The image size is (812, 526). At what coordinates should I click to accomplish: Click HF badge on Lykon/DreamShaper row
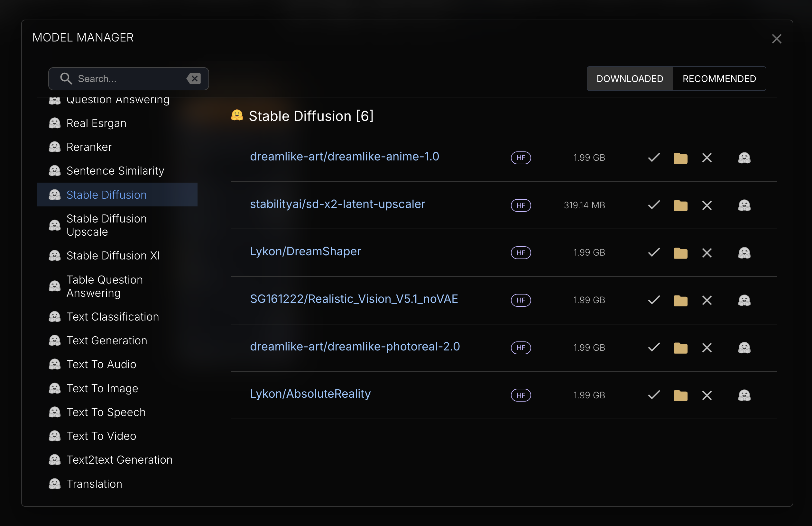[521, 253]
